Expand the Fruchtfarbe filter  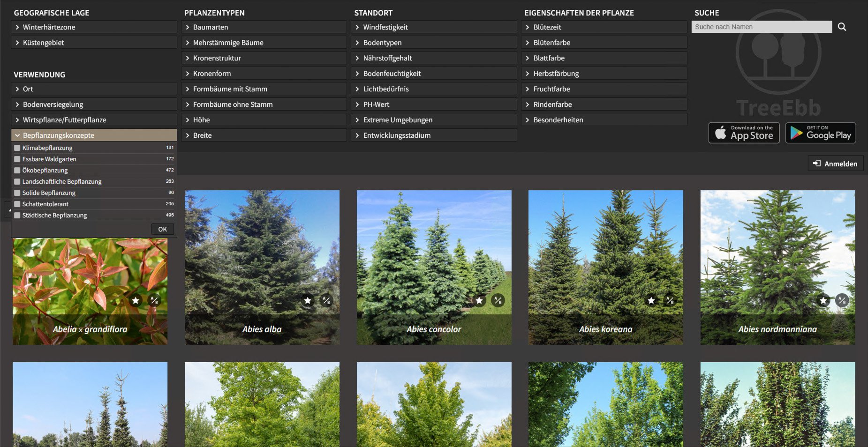pyautogui.click(x=604, y=89)
